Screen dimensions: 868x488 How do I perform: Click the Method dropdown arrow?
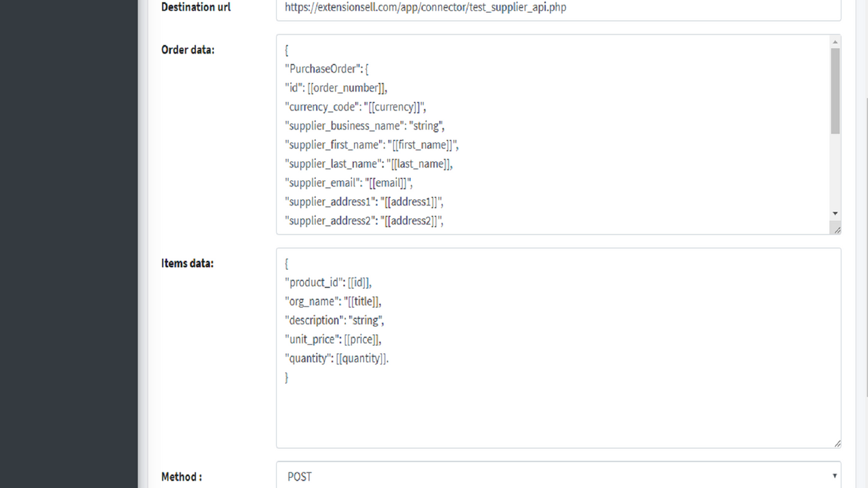[834, 476]
